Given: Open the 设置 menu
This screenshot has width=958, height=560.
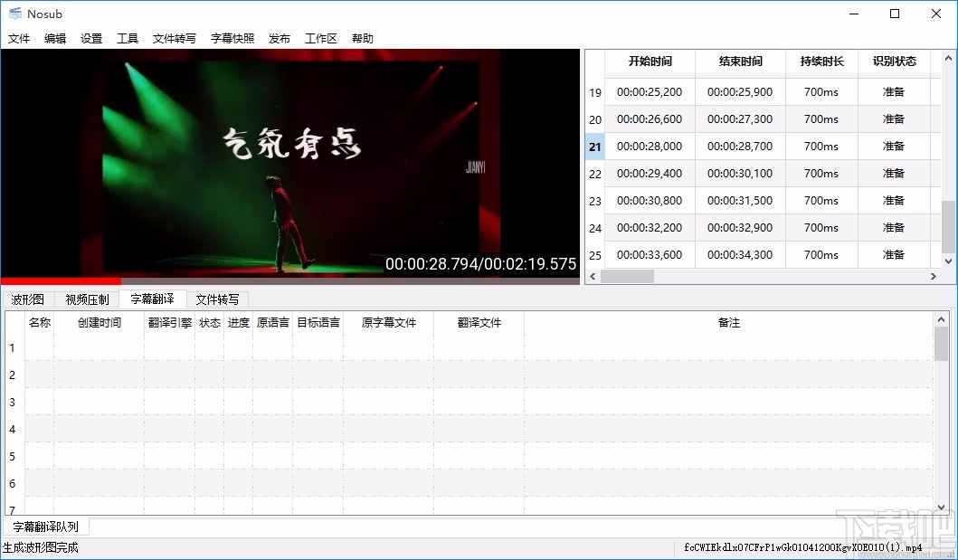Looking at the screenshot, I should (91, 39).
